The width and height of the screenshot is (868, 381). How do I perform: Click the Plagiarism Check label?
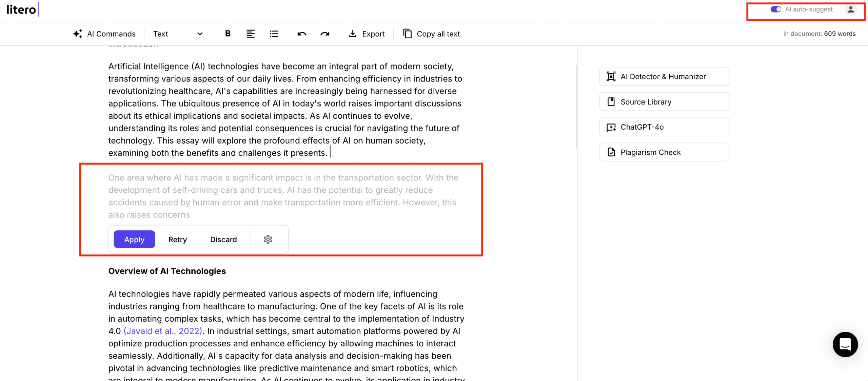click(651, 152)
